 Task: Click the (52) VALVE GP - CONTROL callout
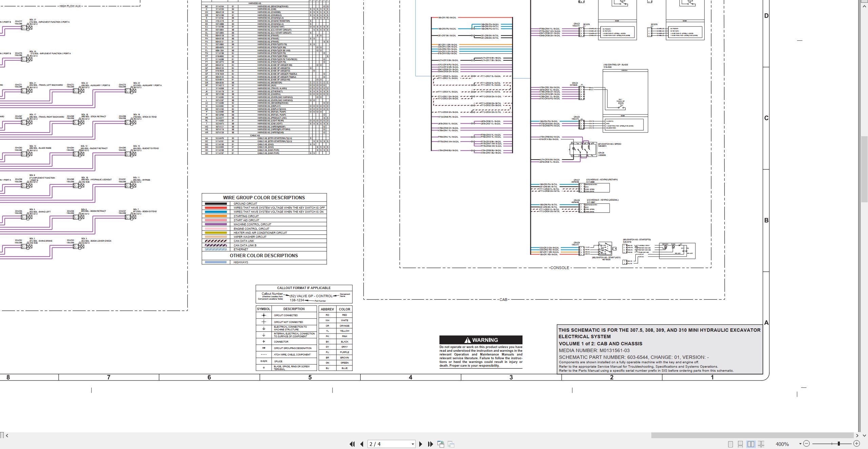tap(311, 296)
